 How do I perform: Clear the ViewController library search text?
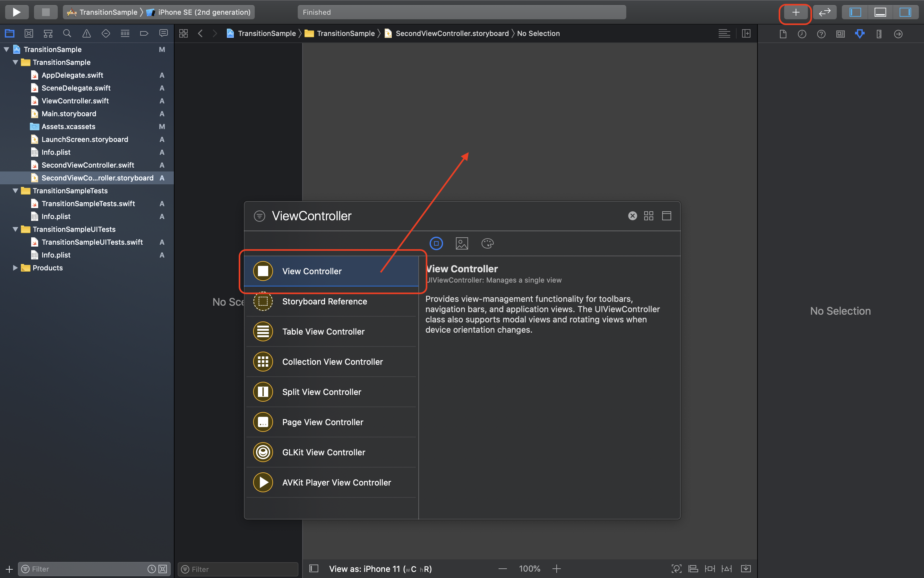coord(632,216)
